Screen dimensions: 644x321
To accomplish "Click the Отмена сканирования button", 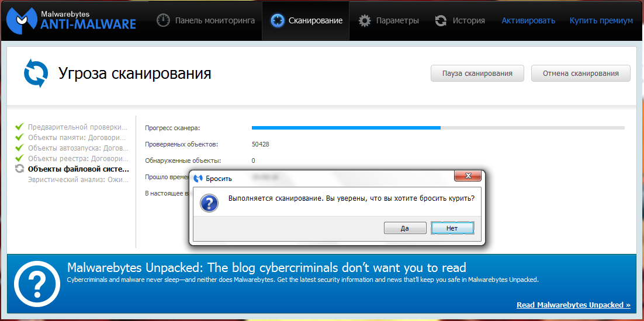I will coord(581,74).
